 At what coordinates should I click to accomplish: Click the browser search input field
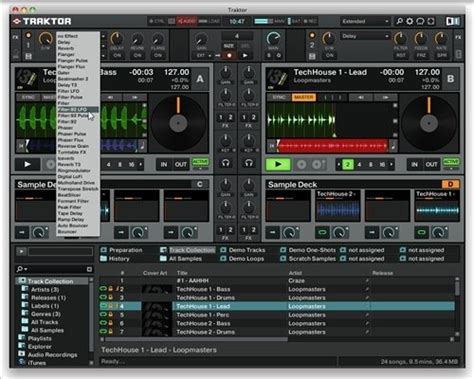pos(57,269)
